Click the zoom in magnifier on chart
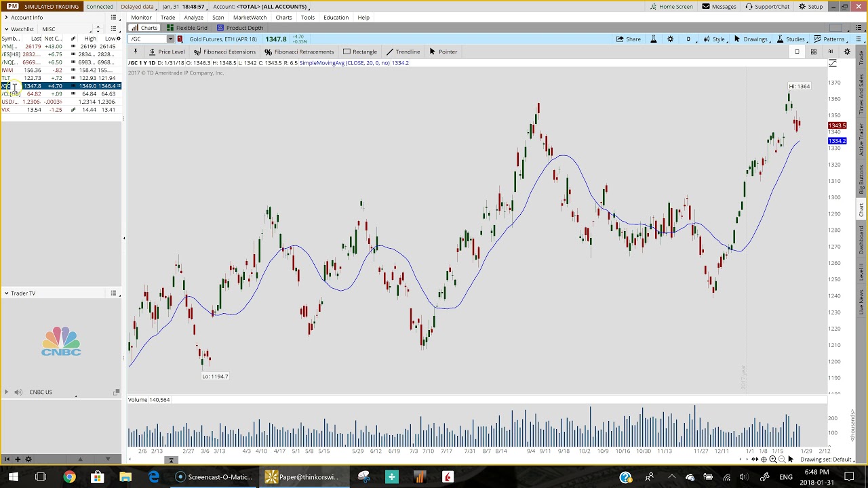 pyautogui.click(x=772, y=460)
